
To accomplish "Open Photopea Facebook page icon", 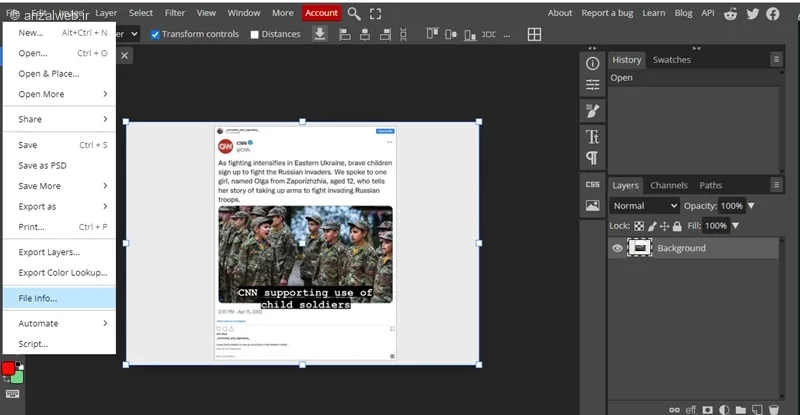I will click(x=773, y=14).
